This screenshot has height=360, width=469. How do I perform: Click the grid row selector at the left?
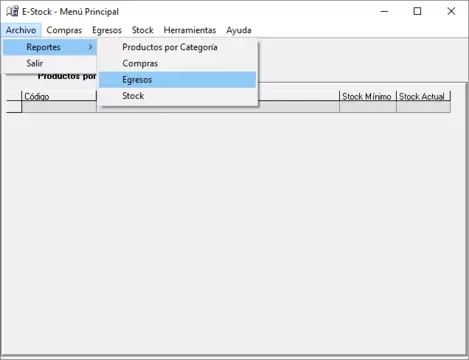(x=14, y=107)
